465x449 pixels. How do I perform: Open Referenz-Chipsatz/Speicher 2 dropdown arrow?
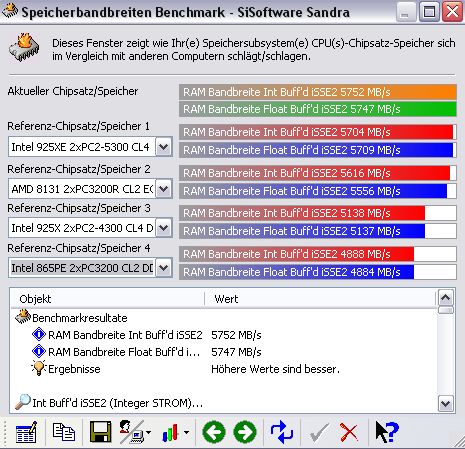point(164,189)
